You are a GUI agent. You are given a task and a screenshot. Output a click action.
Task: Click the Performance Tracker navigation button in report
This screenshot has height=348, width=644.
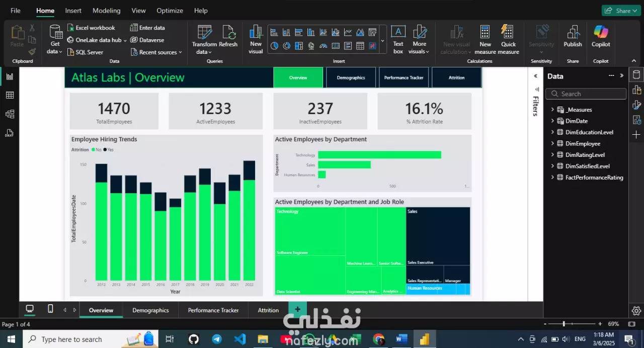click(404, 77)
